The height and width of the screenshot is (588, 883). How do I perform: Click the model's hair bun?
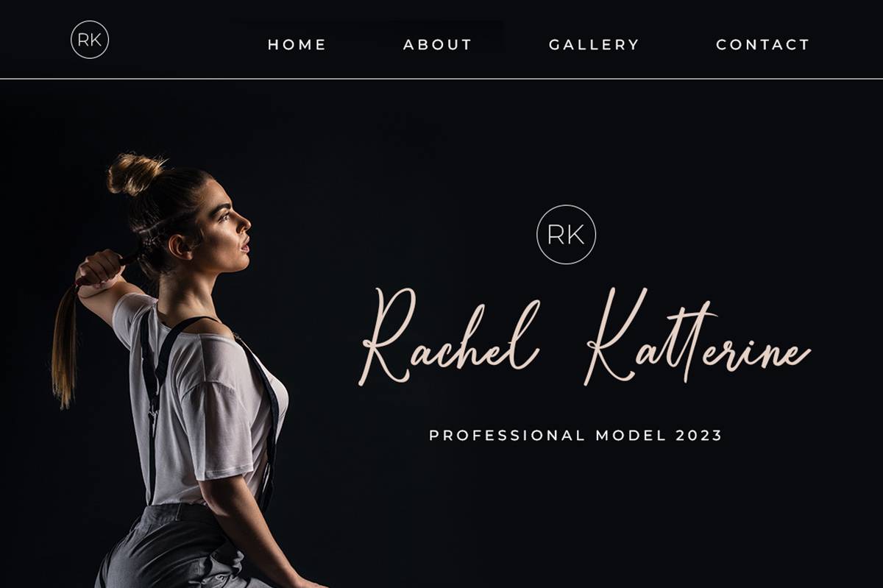135,173
